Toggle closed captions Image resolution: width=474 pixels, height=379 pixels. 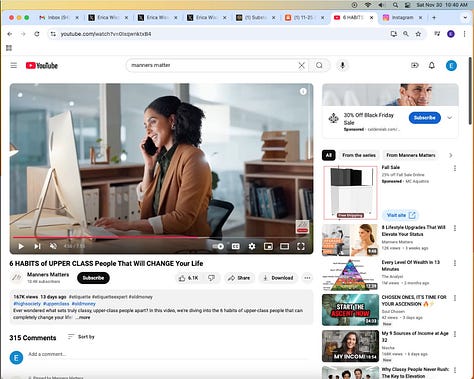pyautogui.click(x=235, y=246)
